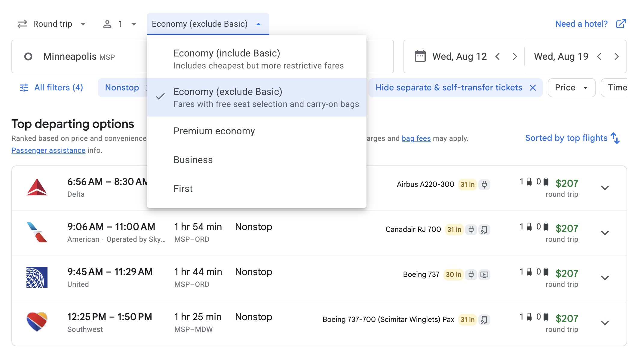Image resolution: width=644 pixels, height=361 pixels.
Task: Click the Need a hotel? link
Action: click(581, 24)
